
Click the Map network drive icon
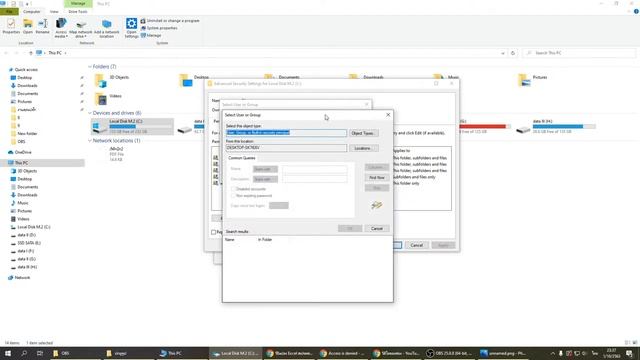coord(81,28)
